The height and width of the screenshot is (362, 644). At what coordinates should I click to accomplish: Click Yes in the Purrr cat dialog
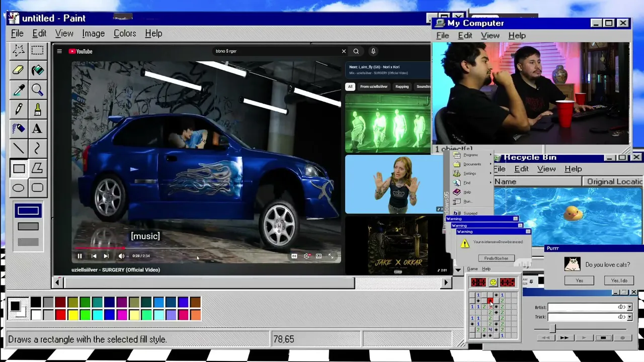point(579,281)
